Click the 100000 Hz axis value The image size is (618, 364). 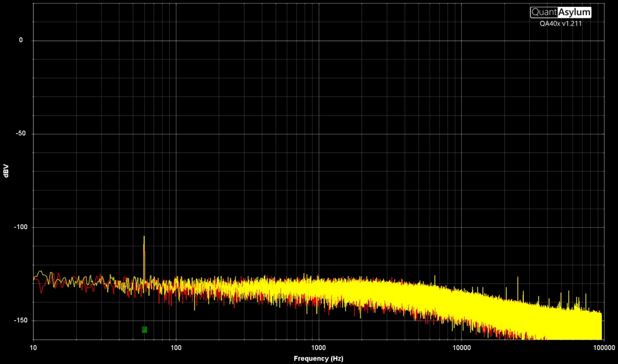tap(604, 348)
